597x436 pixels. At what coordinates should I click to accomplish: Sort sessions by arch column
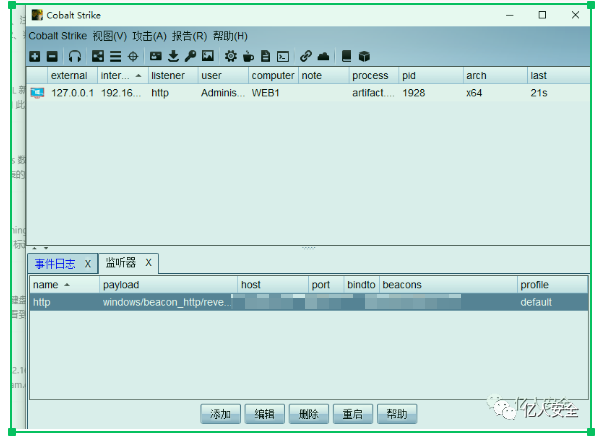coord(495,75)
